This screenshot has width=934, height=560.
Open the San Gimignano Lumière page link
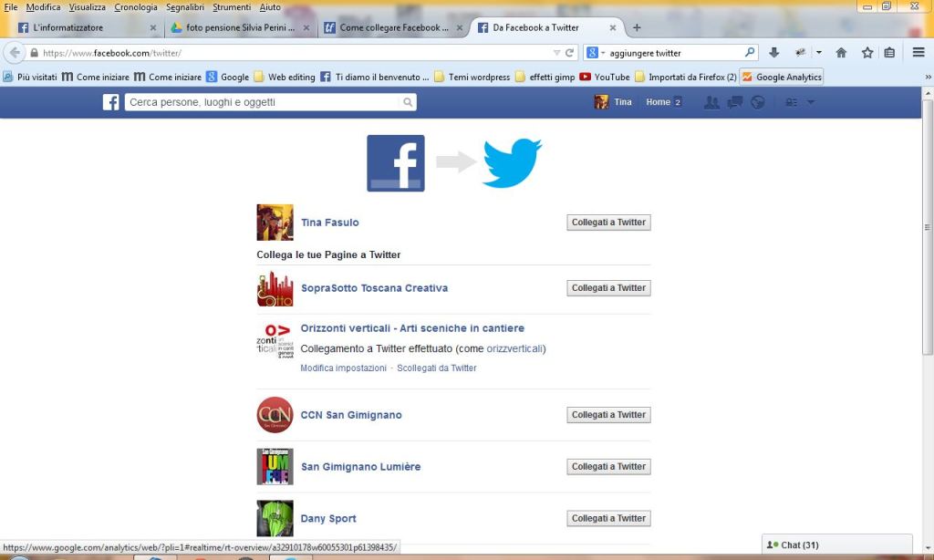[360, 466]
